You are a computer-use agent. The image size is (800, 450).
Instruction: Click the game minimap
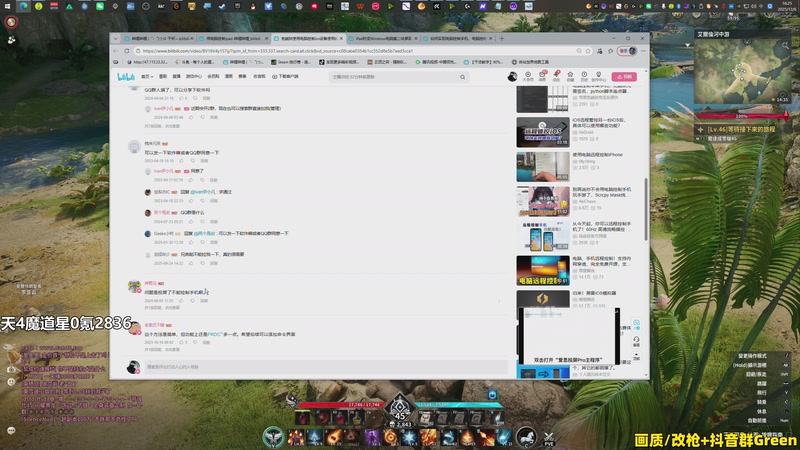(742, 71)
